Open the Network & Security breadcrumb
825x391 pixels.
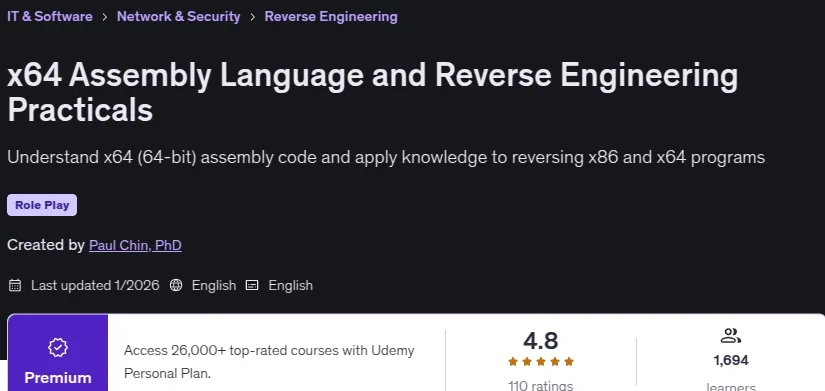[178, 16]
